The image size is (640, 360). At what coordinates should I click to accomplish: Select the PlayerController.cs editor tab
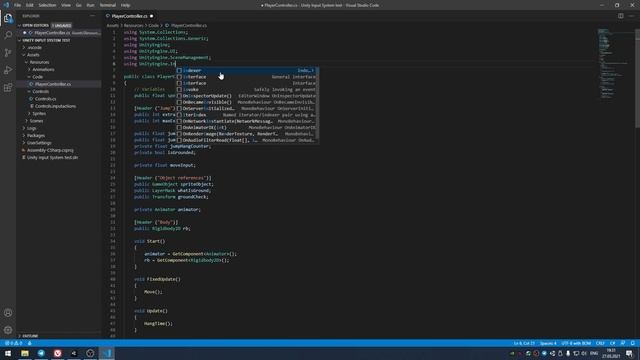(129, 16)
